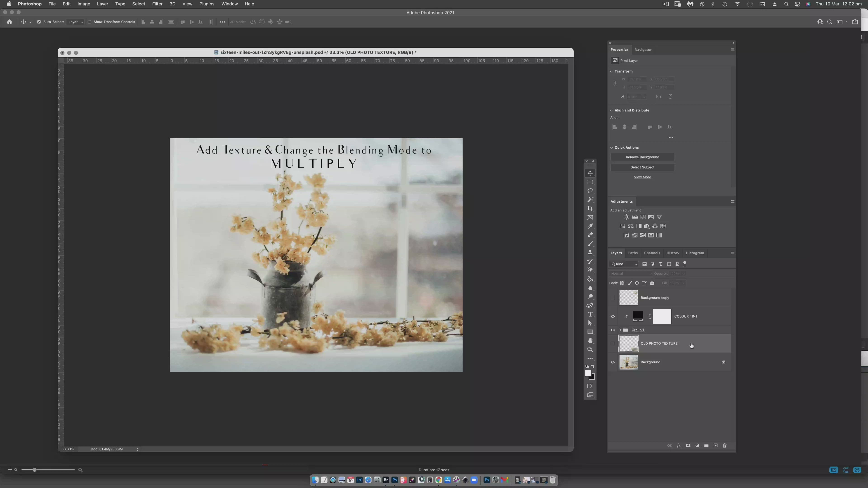Image resolution: width=868 pixels, height=488 pixels.
Task: Open the View More link
Action: [x=642, y=177]
